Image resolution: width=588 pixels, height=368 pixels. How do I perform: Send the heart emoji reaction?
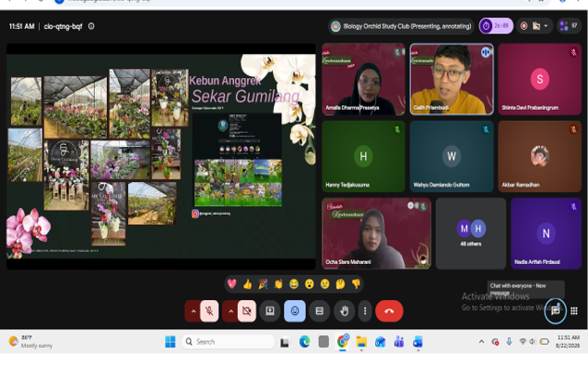click(x=231, y=284)
